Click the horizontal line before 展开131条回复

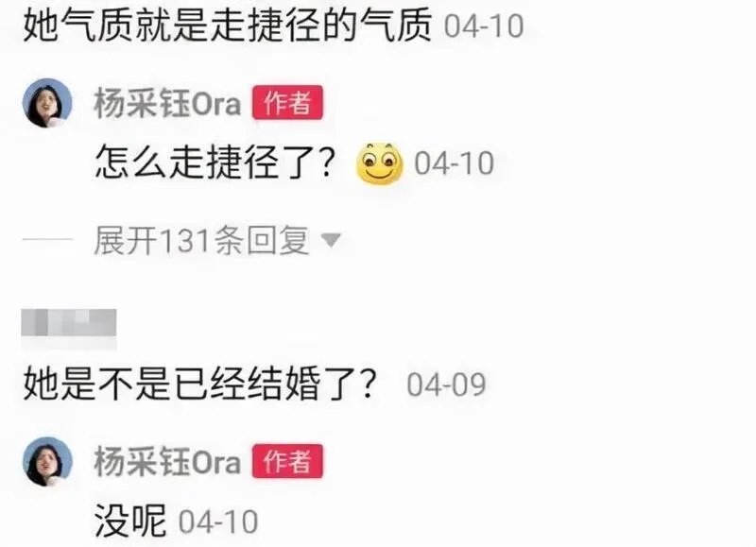[47, 239]
